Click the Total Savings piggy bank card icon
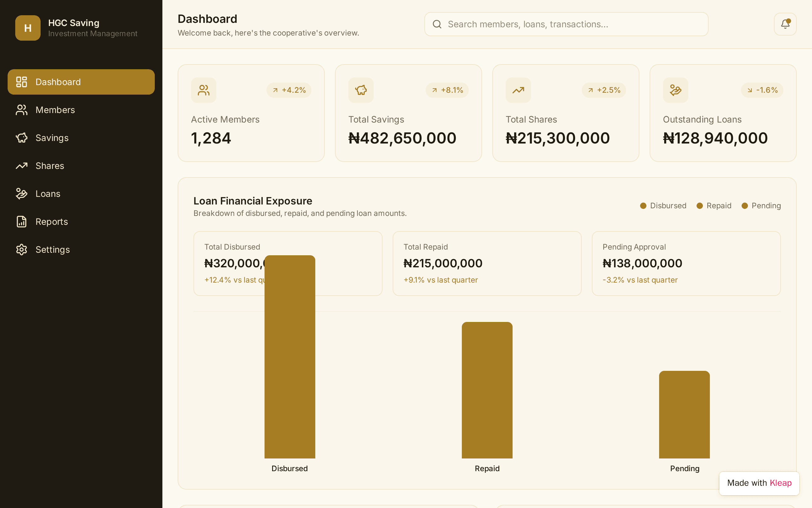 (x=361, y=90)
